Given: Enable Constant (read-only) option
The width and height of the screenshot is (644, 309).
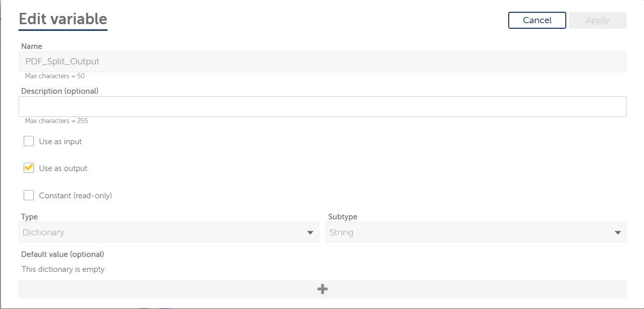Looking at the screenshot, I should coord(28,195).
